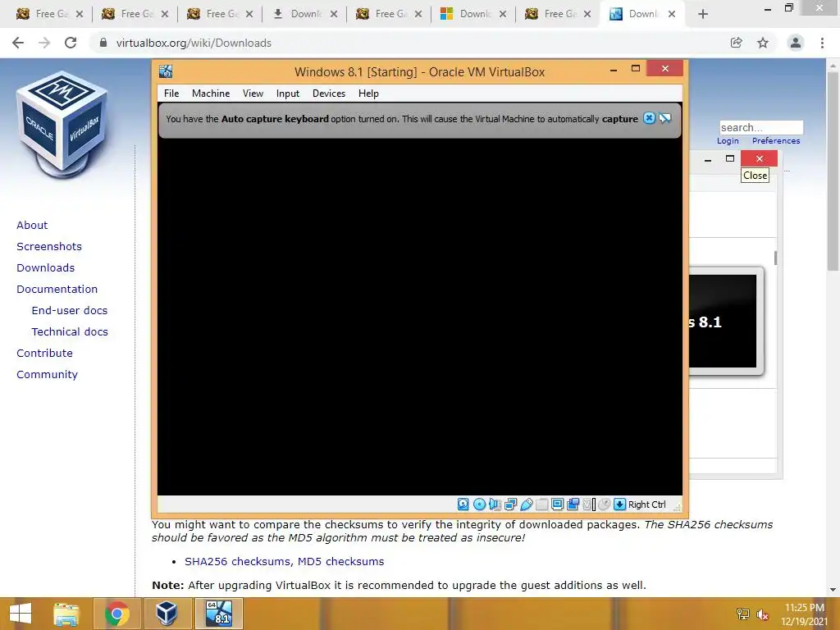Open a new Chrome tab
The width and height of the screenshot is (840, 630).
(703, 15)
